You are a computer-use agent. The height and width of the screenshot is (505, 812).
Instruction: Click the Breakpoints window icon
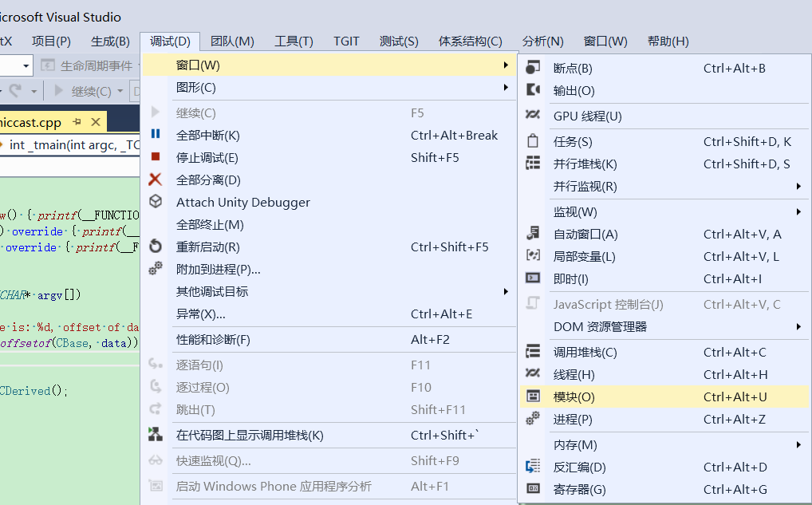click(x=533, y=67)
